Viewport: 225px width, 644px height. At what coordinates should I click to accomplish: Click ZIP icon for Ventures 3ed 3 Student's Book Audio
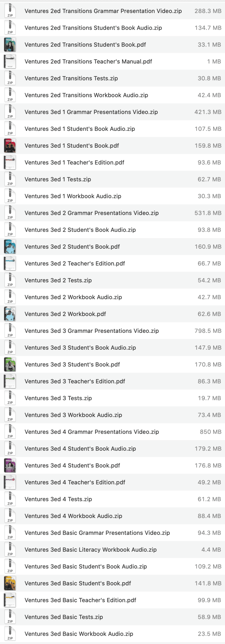(x=10, y=348)
